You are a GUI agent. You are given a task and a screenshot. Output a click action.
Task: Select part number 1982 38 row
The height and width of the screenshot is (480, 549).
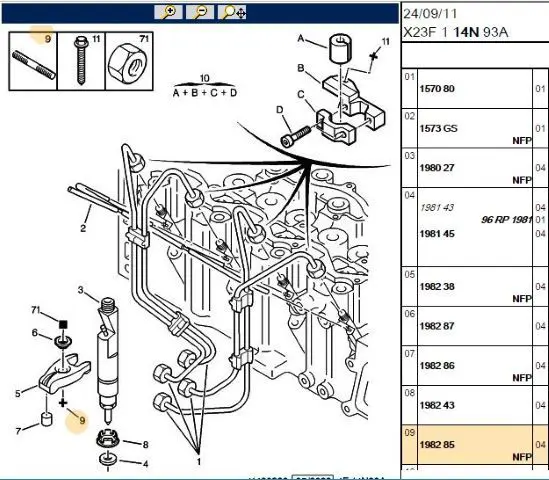click(x=475, y=286)
